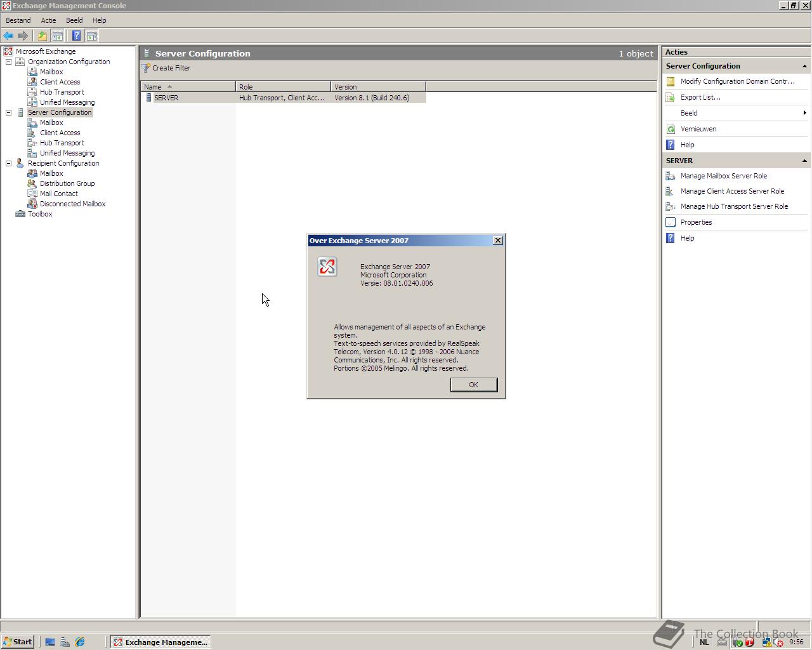
Task: Collapse the Server Configuration tree node
Action: (x=9, y=112)
